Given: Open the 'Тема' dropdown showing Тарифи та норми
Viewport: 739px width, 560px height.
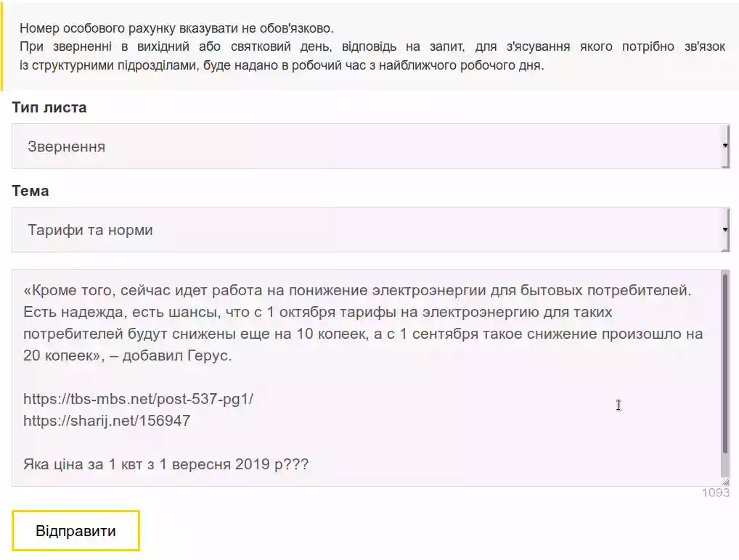Looking at the screenshot, I should point(370,230).
